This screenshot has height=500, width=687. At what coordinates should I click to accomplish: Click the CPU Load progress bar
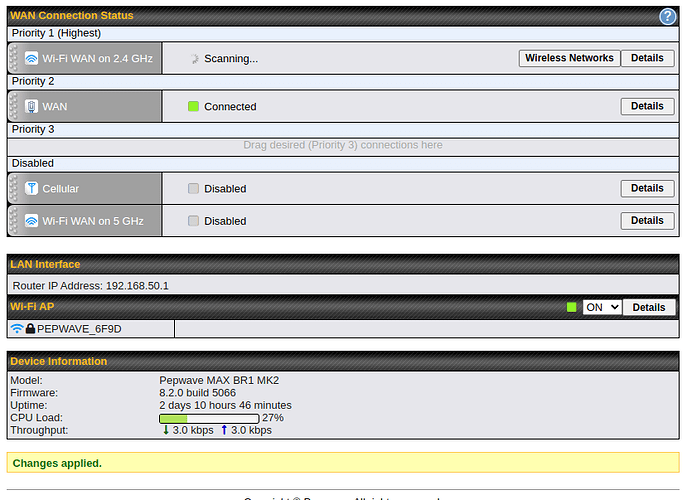pyautogui.click(x=209, y=418)
